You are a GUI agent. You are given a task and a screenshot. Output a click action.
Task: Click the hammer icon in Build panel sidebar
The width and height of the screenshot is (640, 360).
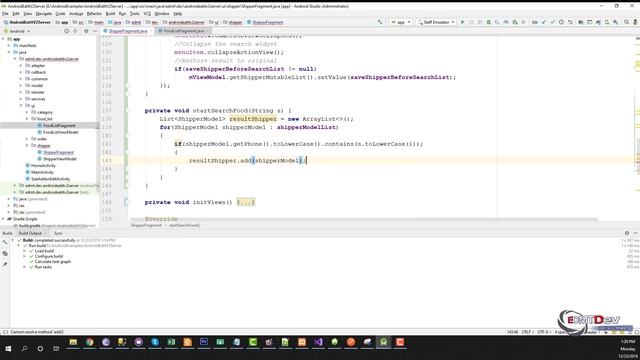[5, 243]
